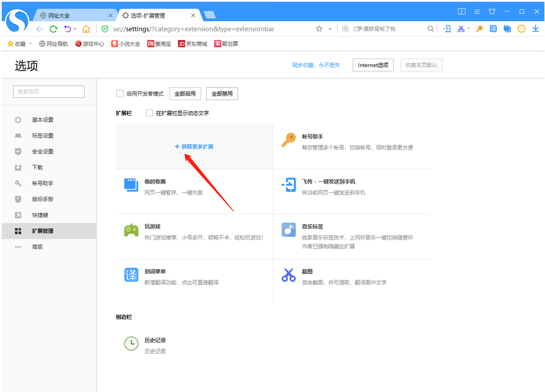The image size is (545, 392).
Task: Expand the undo arrow dropdown in toolbar
Action: [75, 29]
